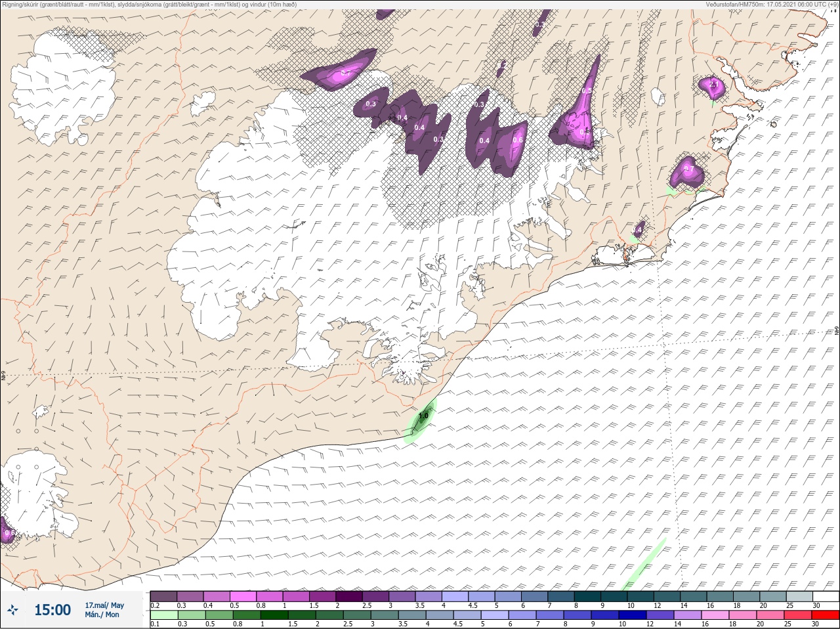This screenshot has height=629, width=840.
Task: Click the green rain patch on the southeast coast
Action: [419, 421]
